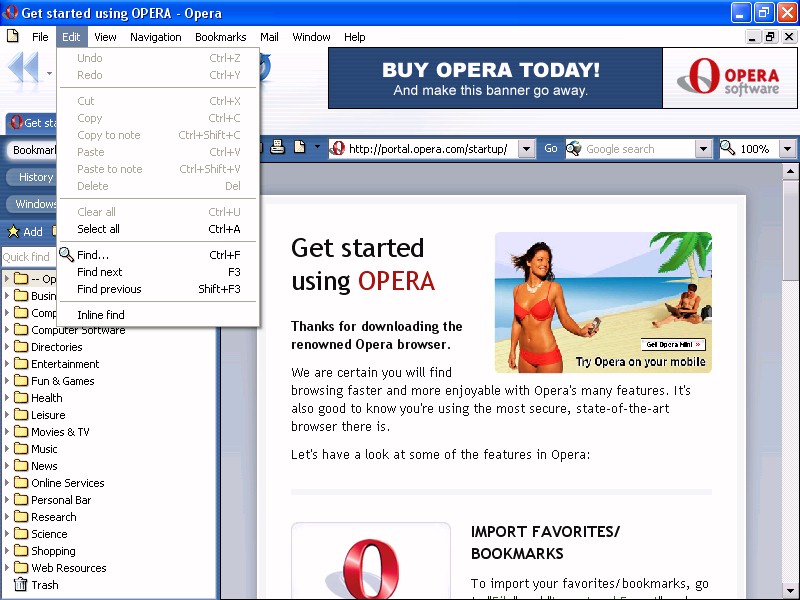Click the Go button

(x=551, y=148)
